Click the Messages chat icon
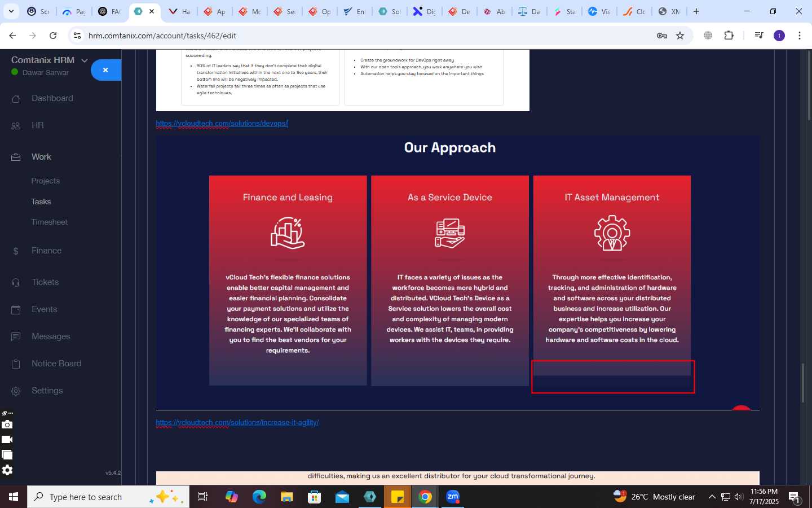 coord(16,337)
